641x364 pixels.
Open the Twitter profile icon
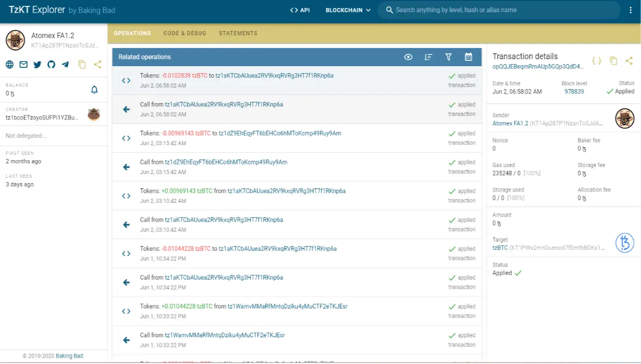pyautogui.click(x=37, y=65)
